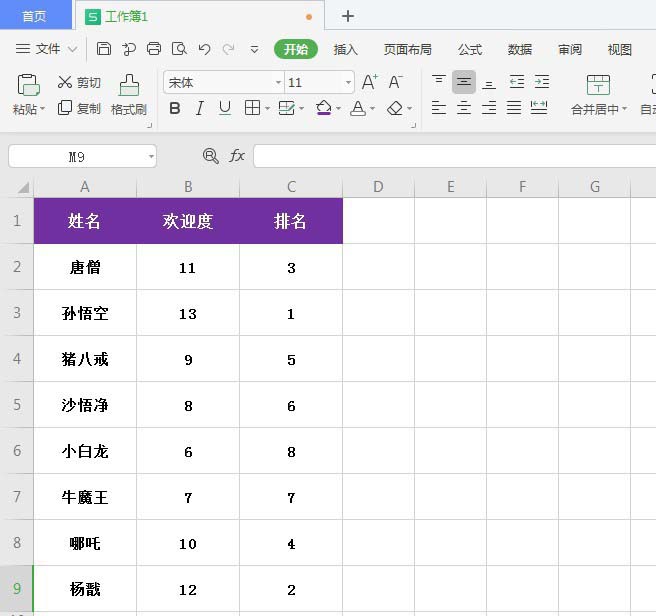Select column D header
The width and height of the screenshot is (656, 616).
378,187
